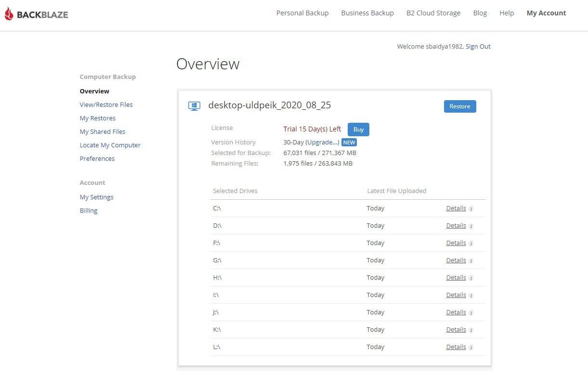View Details for drive C:\
Viewport: 588px width, 389px height.
click(x=456, y=208)
